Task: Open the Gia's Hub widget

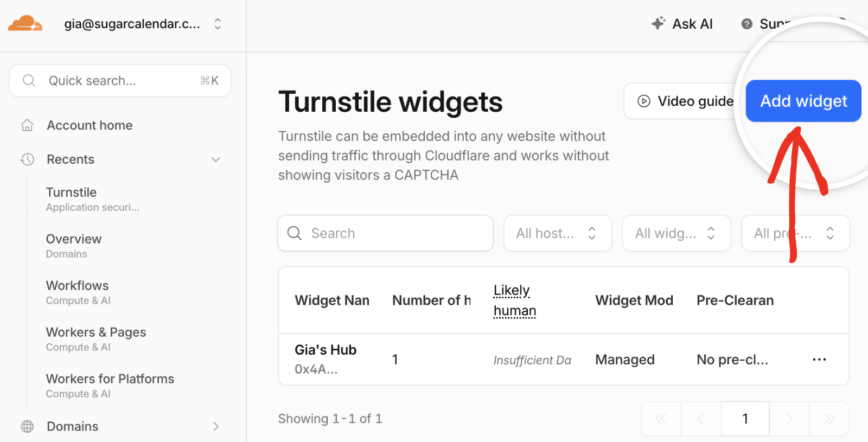Action: pyautogui.click(x=325, y=350)
